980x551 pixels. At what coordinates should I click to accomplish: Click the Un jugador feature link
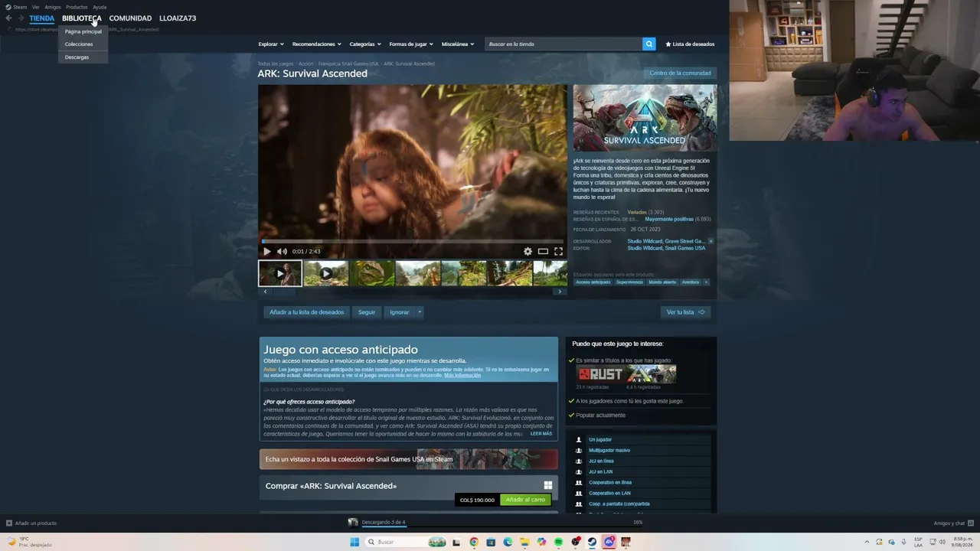coord(600,440)
